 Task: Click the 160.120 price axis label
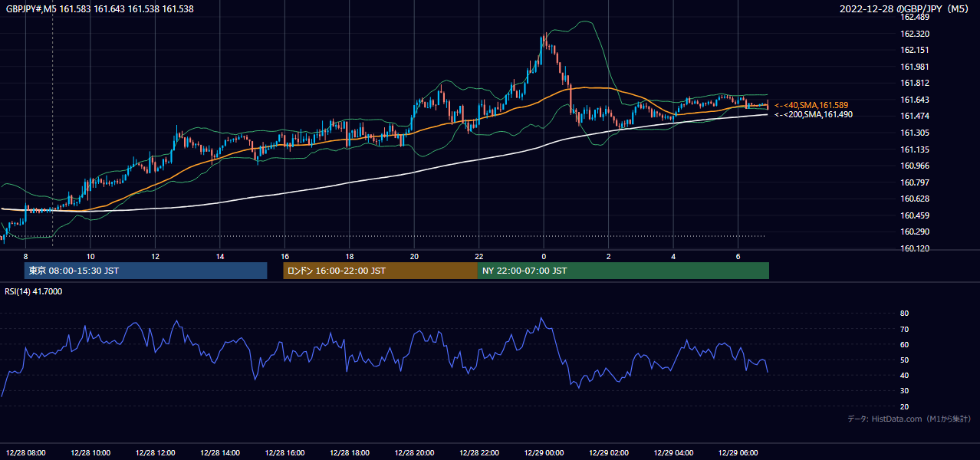coord(915,248)
